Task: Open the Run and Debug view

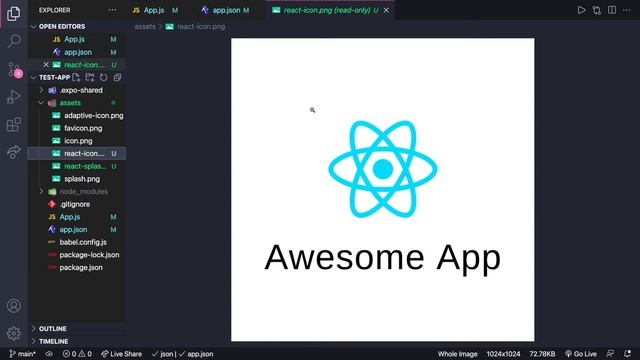Action: click(x=13, y=97)
